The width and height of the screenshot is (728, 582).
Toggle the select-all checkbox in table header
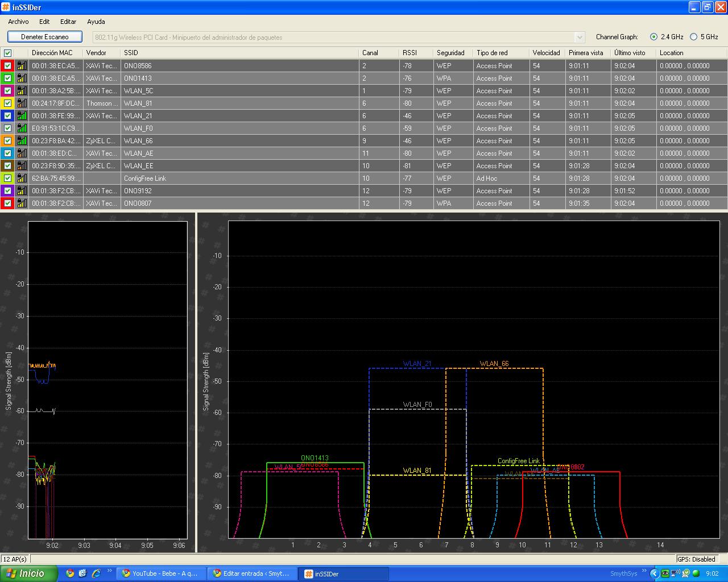[8, 53]
